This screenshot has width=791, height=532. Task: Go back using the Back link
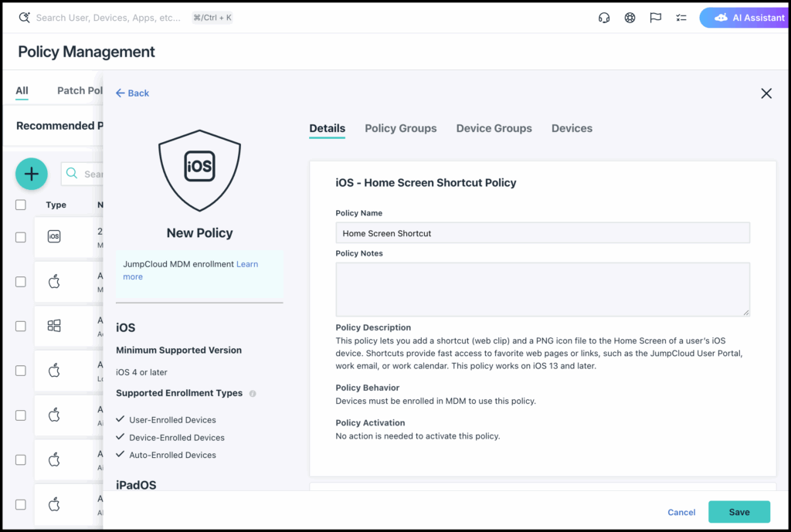(132, 93)
